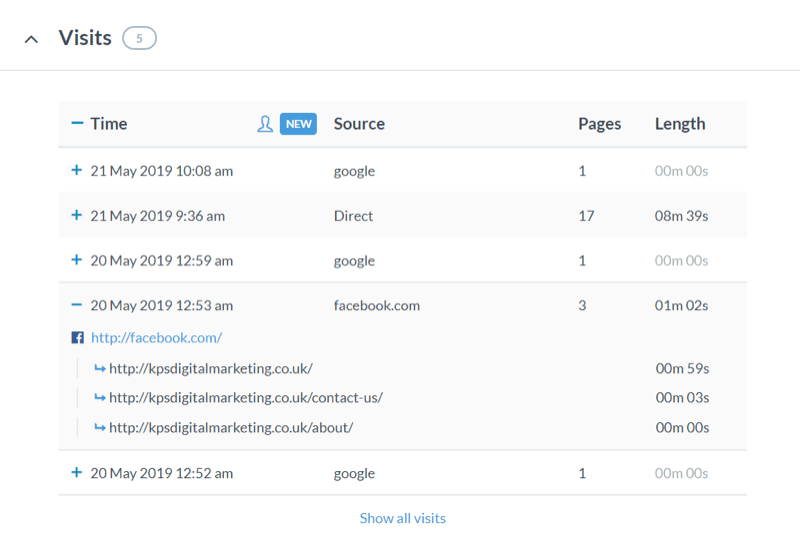Image resolution: width=800 pixels, height=543 pixels.
Task: Collapse the 20 May 2019 12:53 am visit
Action: 77,305
